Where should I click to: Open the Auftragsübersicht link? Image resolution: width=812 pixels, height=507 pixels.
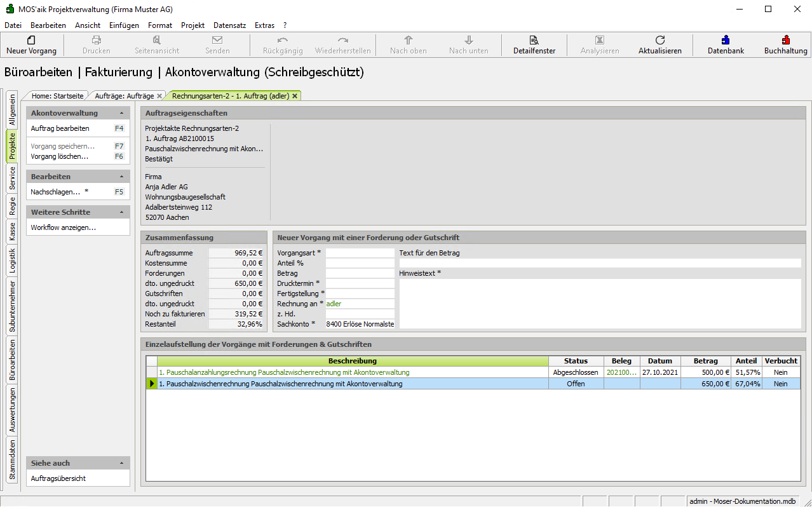[58, 478]
